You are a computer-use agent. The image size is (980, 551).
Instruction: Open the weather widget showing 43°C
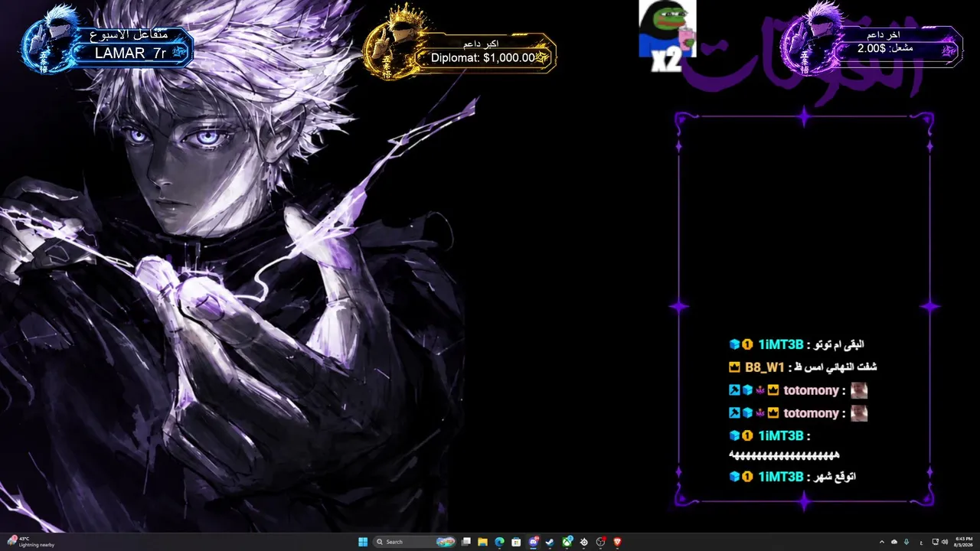click(x=31, y=542)
